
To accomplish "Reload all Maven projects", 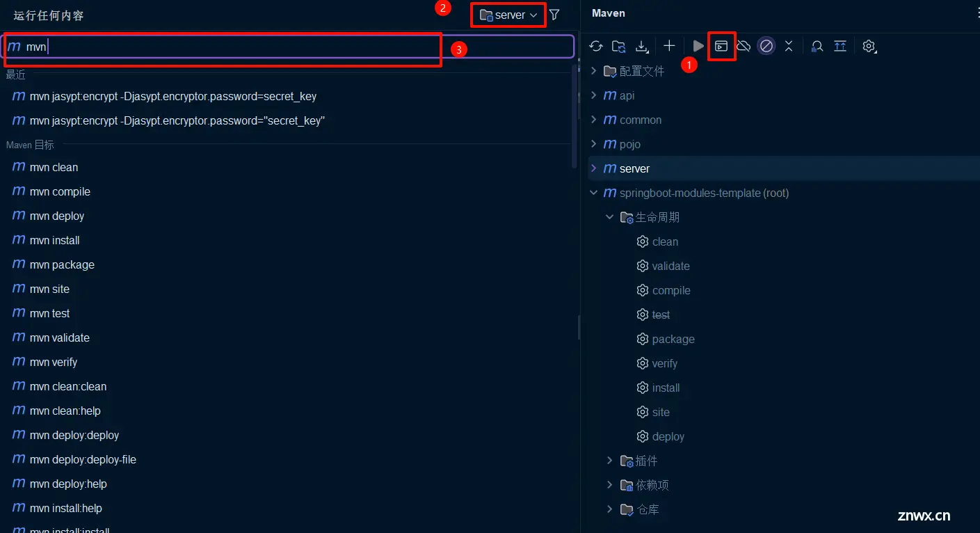I will point(596,46).
